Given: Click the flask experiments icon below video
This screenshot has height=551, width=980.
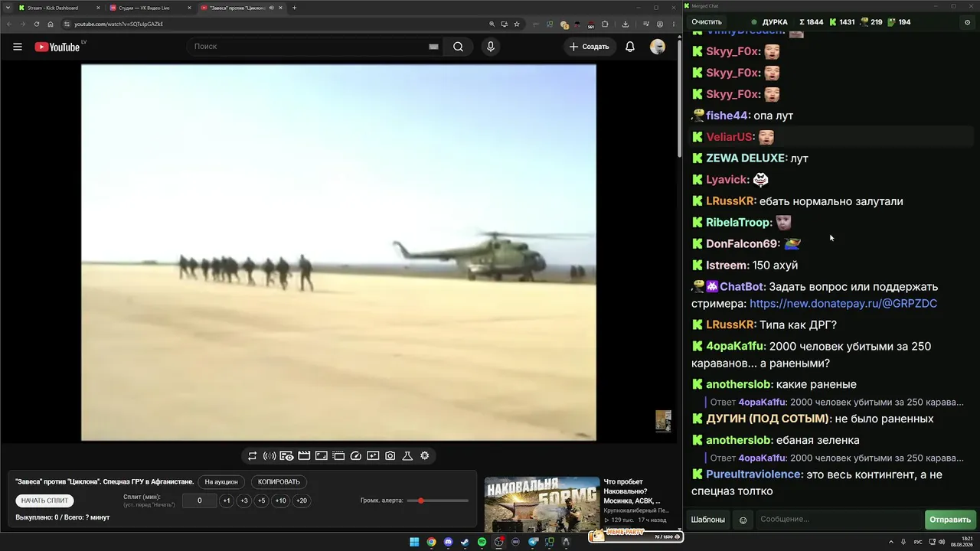Looking at the screenshot, I should click(x=407, y=456).
